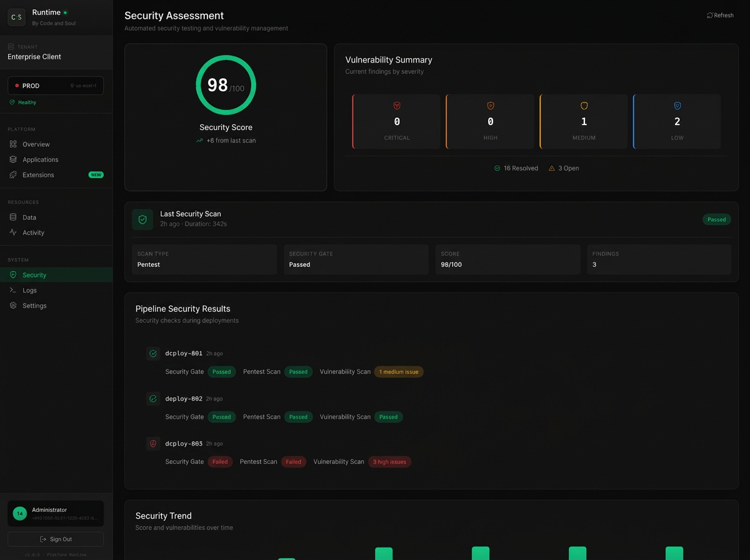
Task: Click the Critical severity shield icon
Action: click(x=396, y=105)
